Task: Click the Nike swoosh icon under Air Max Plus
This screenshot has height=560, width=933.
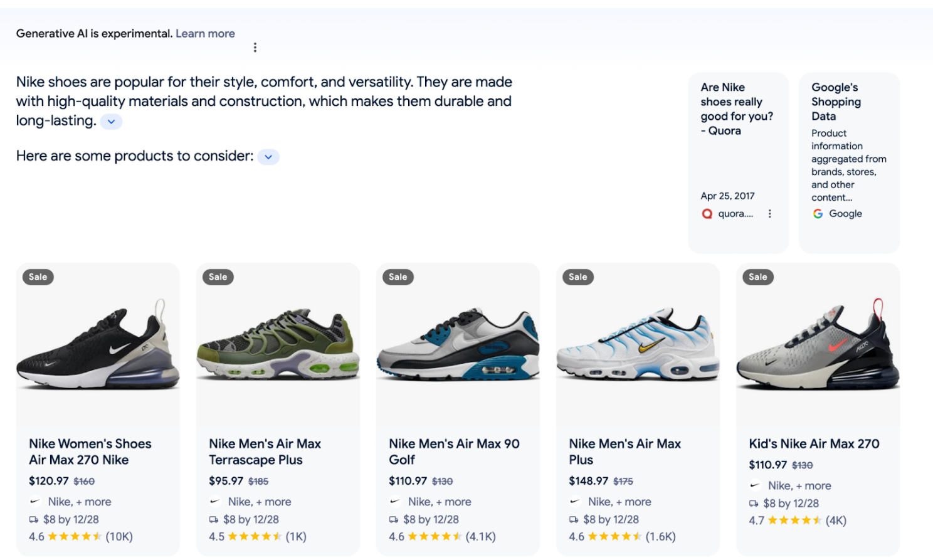Action: click(575, 501)
